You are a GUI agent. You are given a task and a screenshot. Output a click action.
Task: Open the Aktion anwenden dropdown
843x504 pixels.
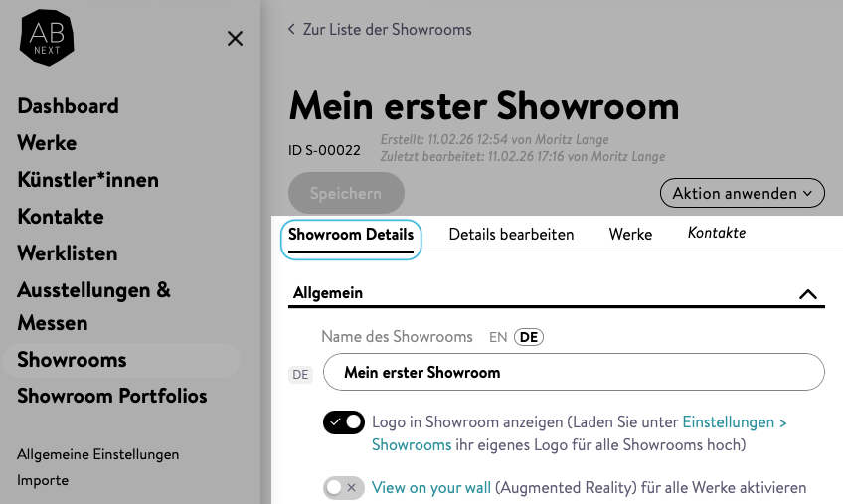tap(742, 193)
